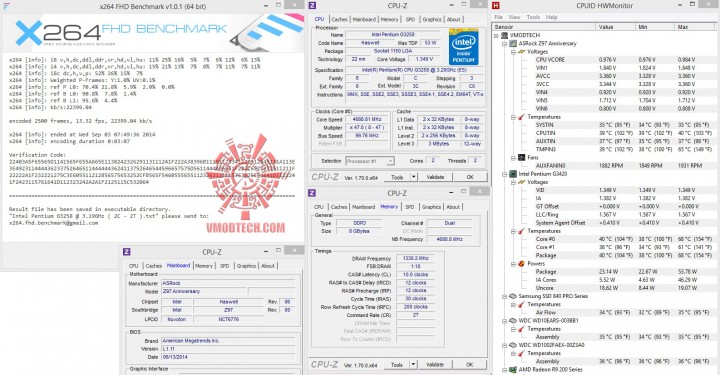Viewport: 720px width, 375px height.
Task: Collapse the Powers tree node
Action: point(513,263)
